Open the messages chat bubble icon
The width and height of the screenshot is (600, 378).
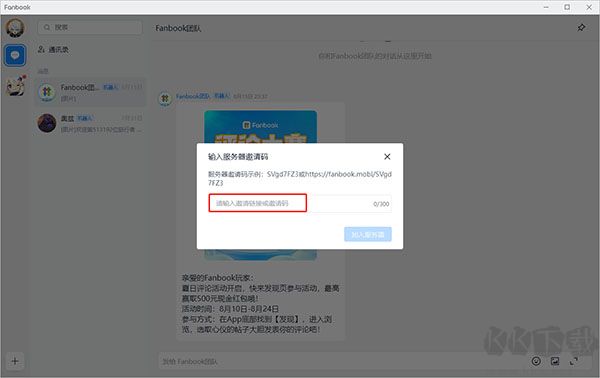[x=15, y=55]
